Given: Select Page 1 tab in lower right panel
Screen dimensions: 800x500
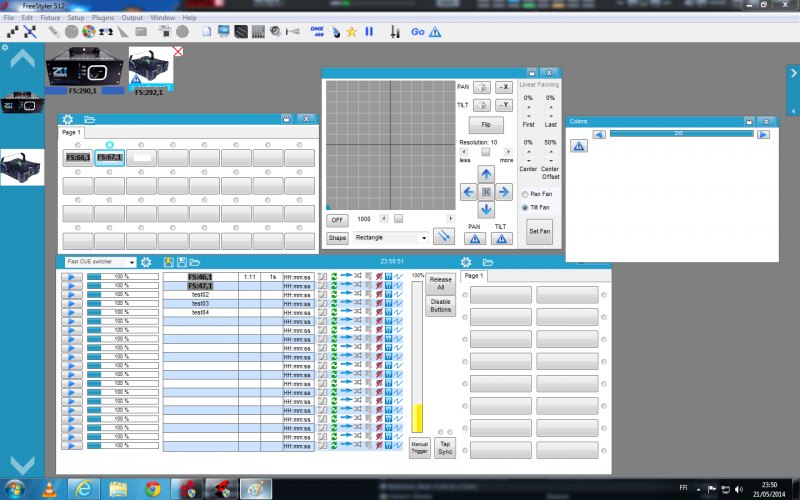Looking at the screenshot, I should (x=474, y=276).
